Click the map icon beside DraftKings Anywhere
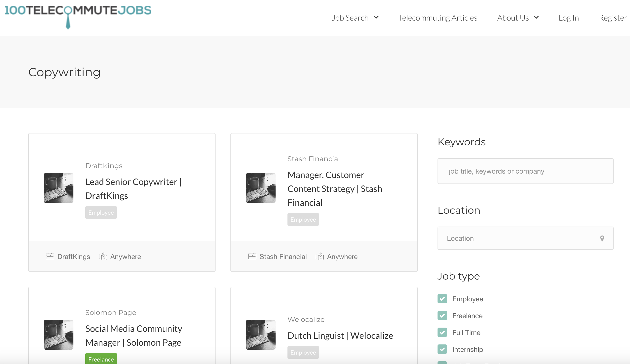The width and height of the screenshot is (630, 364). point(103,256)
